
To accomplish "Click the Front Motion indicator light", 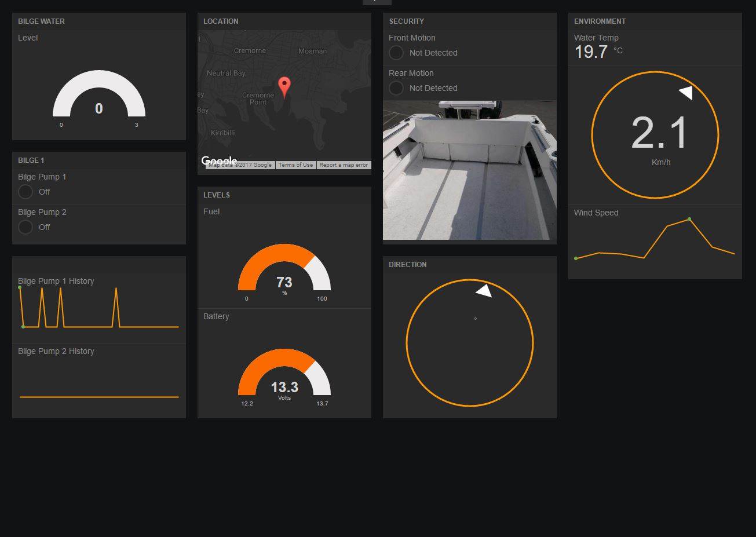I will 396,53.
